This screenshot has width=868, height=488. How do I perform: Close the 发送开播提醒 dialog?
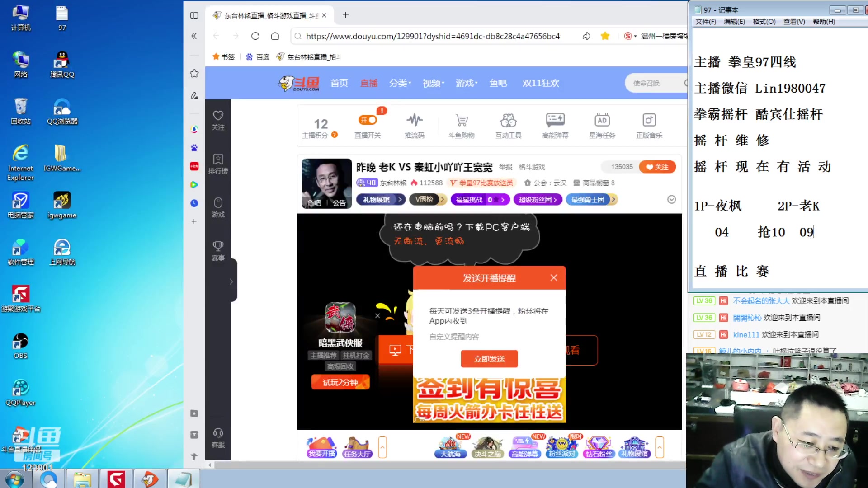[554, 278]
